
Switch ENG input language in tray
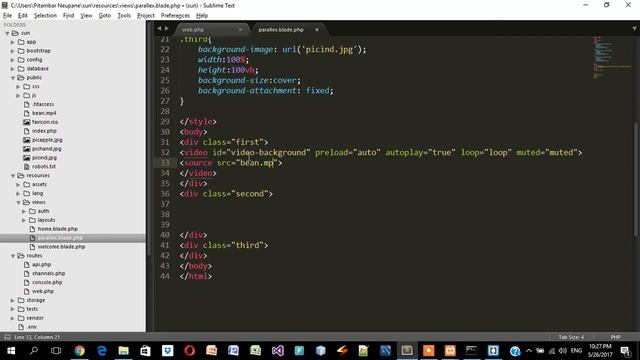click(x=576, y=351)
